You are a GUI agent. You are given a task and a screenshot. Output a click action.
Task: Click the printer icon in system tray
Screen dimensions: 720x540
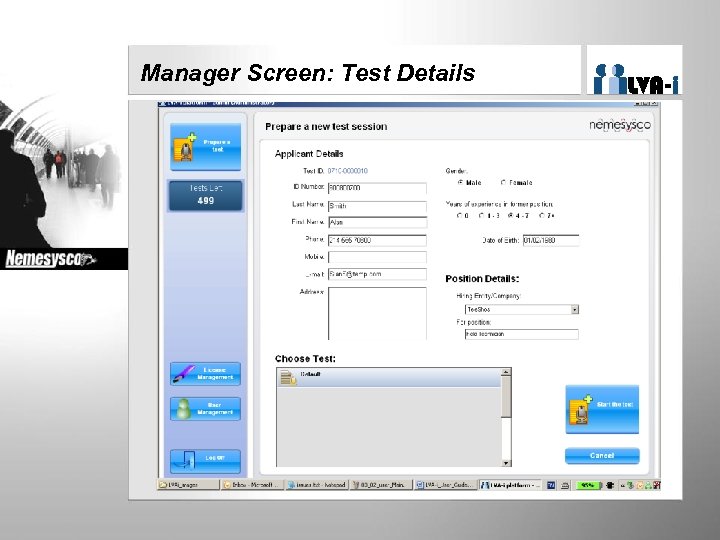pos(565,485)
